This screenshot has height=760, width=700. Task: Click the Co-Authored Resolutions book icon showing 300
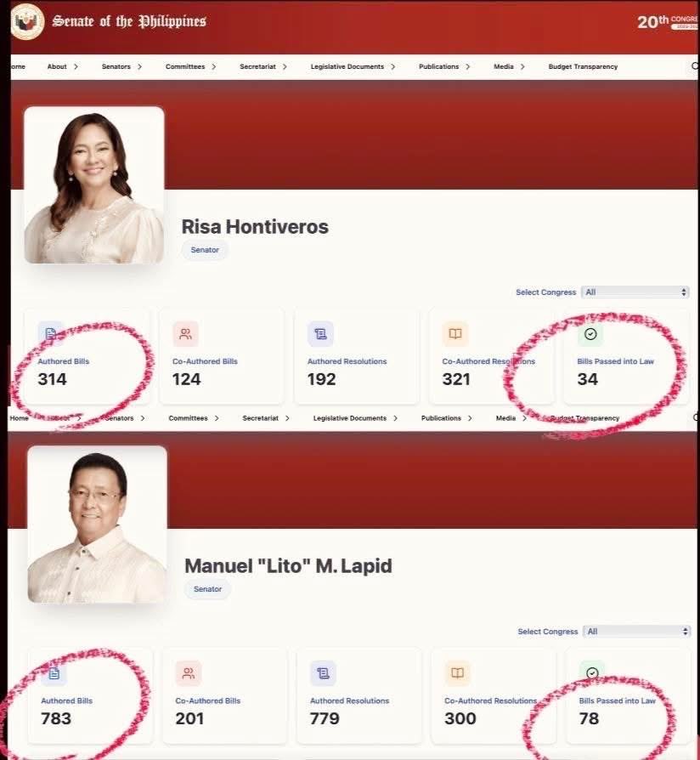pos(457,673)
